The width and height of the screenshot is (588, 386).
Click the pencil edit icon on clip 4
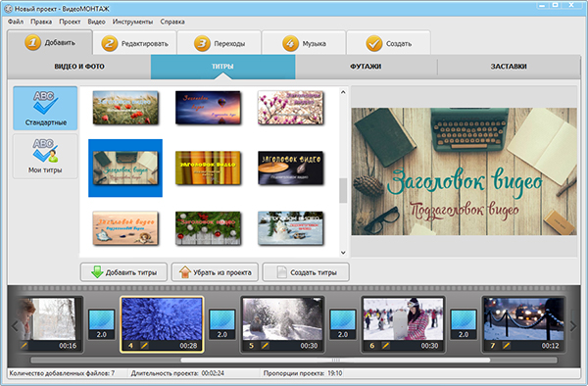tap(144, 345)
